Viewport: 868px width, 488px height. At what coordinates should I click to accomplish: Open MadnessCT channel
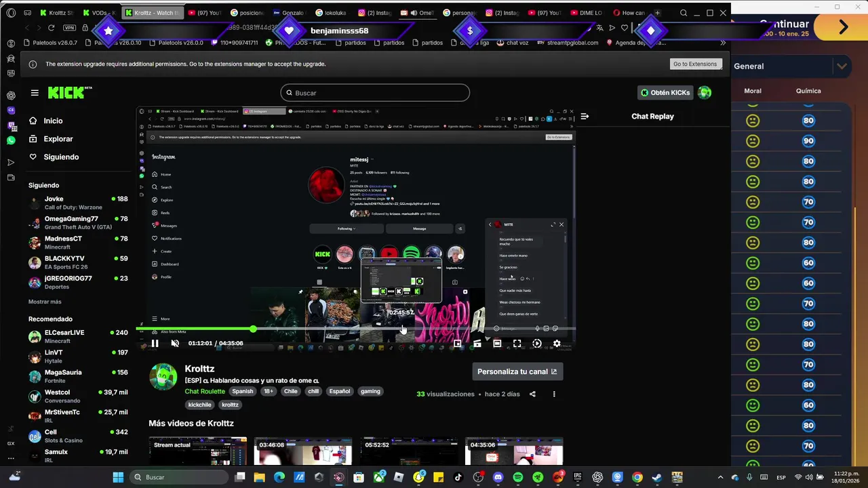click(x=78, y=243)
